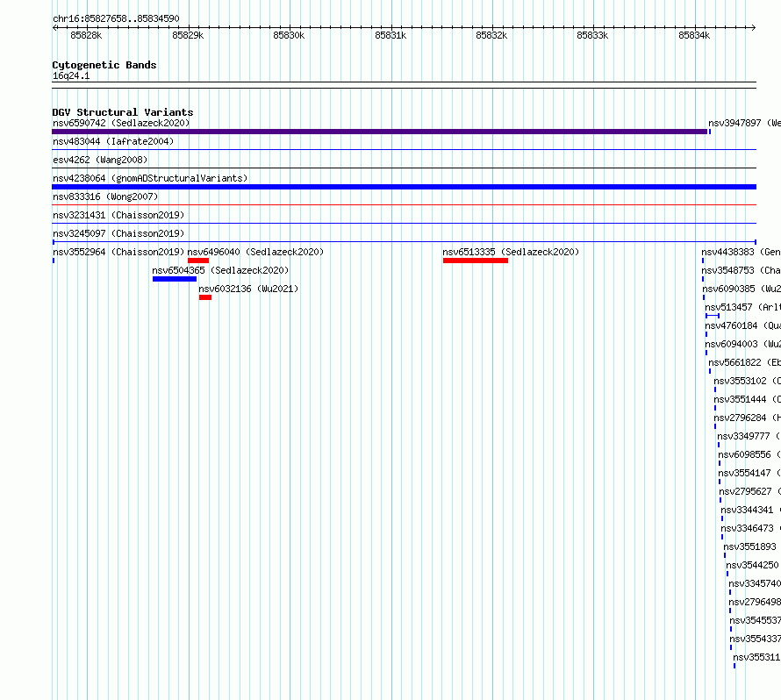Select the red nsv6032136 variant bar
This screenshot has height=700, width=781.
[x=205, y=297]
